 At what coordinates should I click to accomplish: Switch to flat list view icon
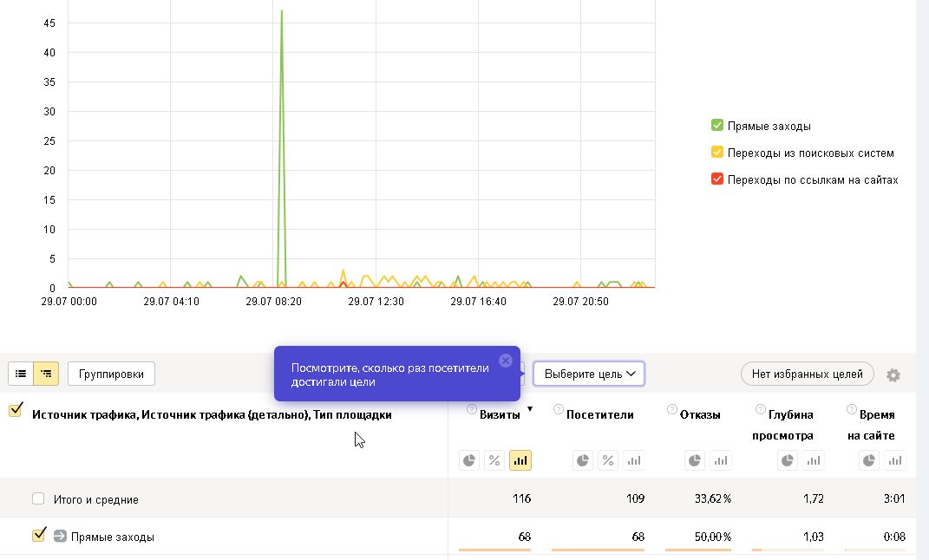coord(21,374)
